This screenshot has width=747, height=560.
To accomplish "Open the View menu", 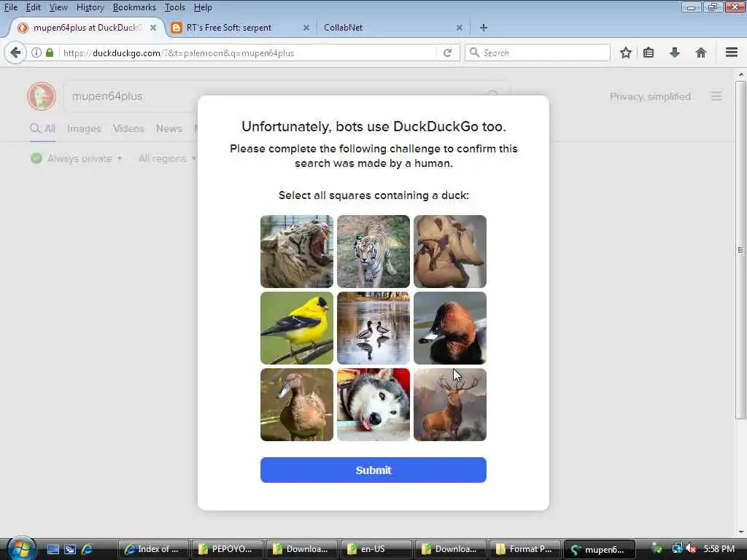I will tap(58, 7).
